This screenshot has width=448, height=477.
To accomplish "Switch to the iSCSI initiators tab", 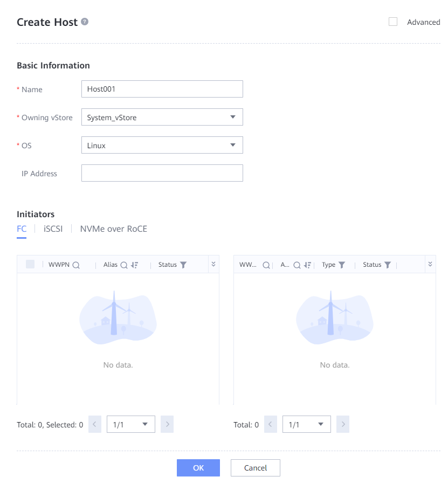I will click(53, 229).
